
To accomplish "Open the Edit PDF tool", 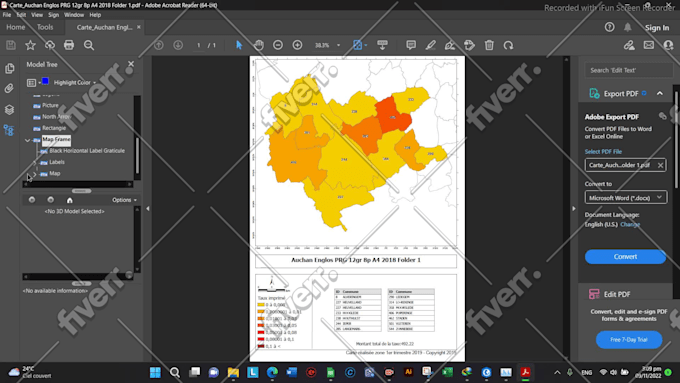I will click(617, 294).
